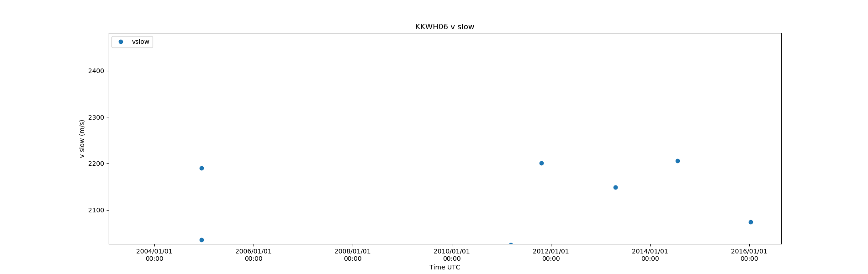This screenshot has width=868, height=274.
Task: Click y-axis tick label 2200
Action: 96,163
